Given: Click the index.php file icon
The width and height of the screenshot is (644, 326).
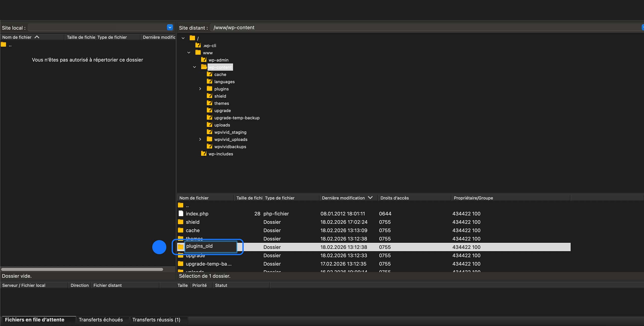Looking at the screenshot, I should 181,214.
